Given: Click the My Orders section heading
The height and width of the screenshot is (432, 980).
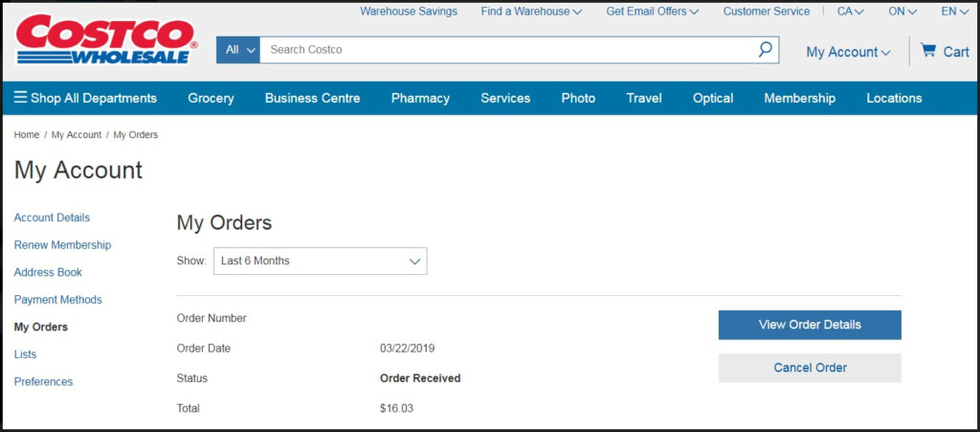Looking at the screenshot, I should pyautogui.click(x=224, y=222).
